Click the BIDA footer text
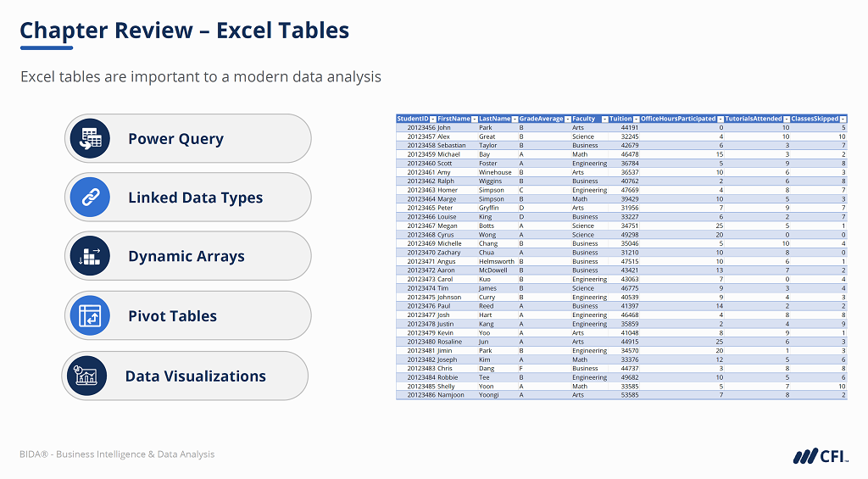The width and height of the screenshot is (868, 479). pos(117,454)
